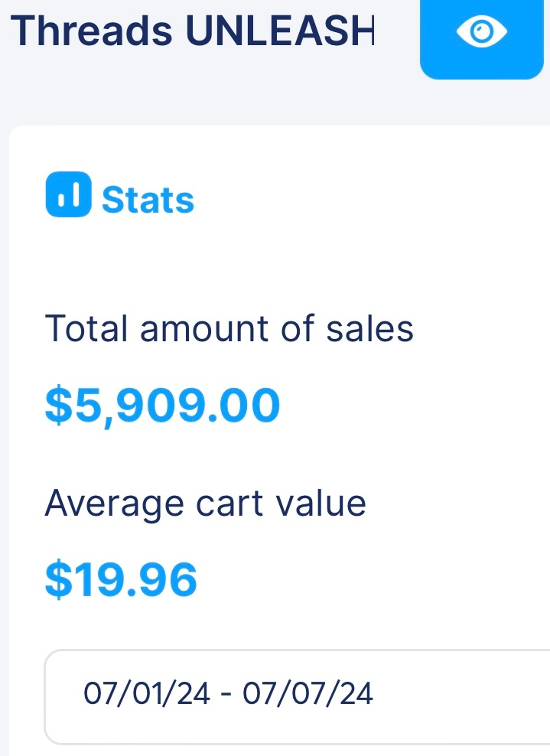Click the end date 07/07/24
Screen dimensions: 550x756
click(x=308, y=694)
